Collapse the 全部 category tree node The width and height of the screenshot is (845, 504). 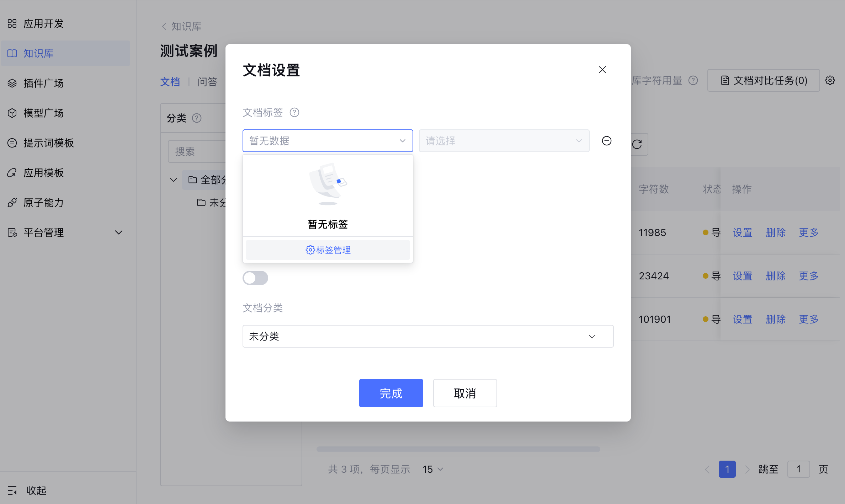pyautogui.click(x=174, y=180)
